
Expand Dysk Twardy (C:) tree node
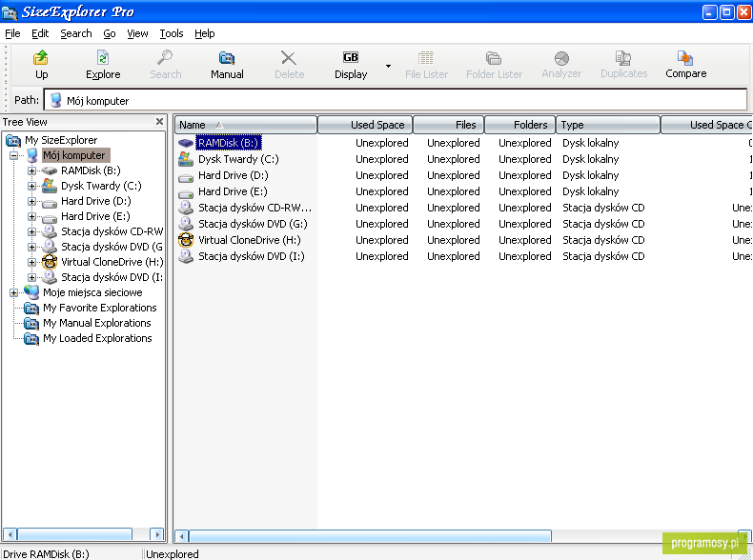click(31, 186)
